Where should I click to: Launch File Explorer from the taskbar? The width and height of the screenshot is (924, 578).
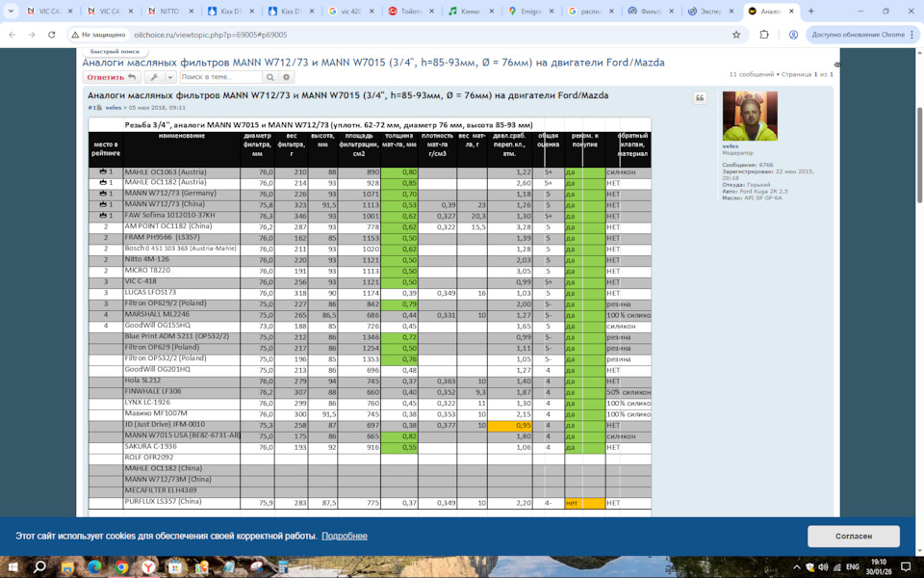click(x=67, y=566)
